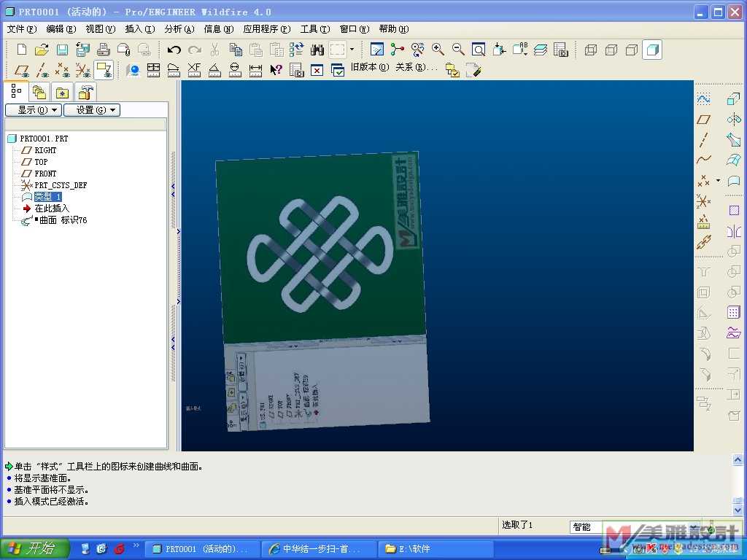Viewport: 747px width, 560px height.
Task: Open the Windows 开始 start button
Action: tap(34, 548)
